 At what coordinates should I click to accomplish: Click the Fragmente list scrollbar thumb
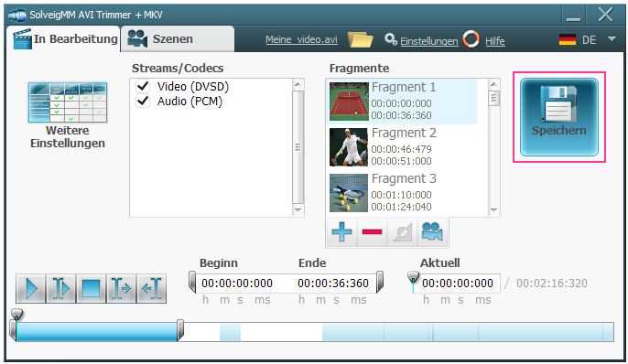point(493,98)
